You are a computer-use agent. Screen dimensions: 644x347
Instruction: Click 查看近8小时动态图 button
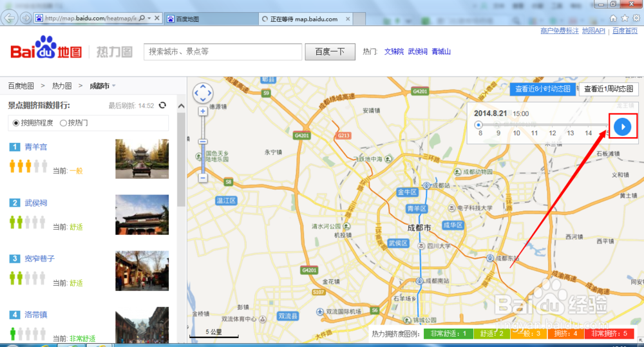click(x=542, y=89)
